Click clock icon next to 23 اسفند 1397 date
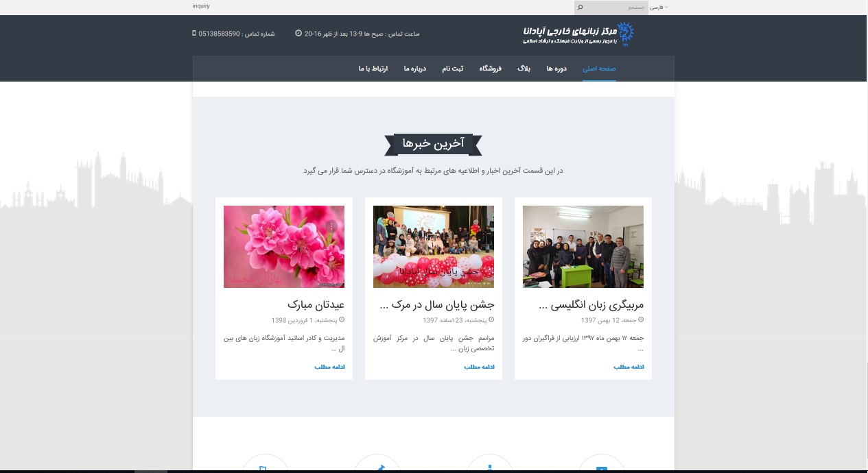The width and height of the screenshot is (868, 473). (x=491, y=320)
